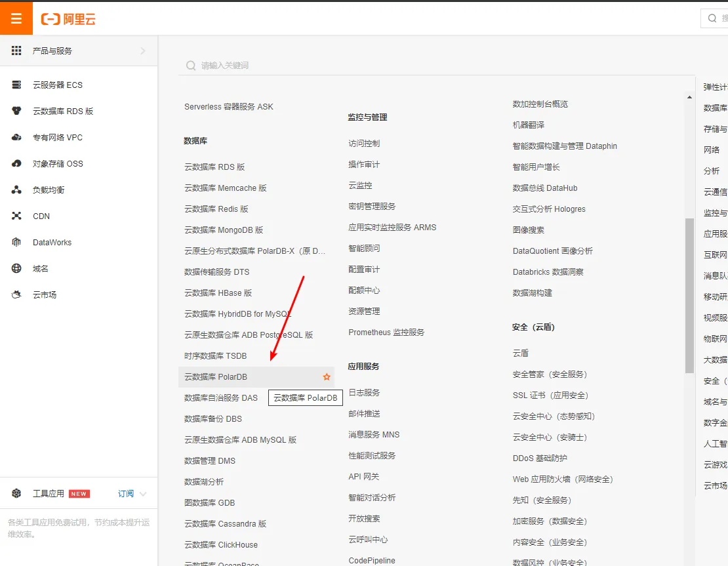Viewport: 728px width, 566px height.
Task: Open 数据总线 DataHub
Action: coord(545,188)
